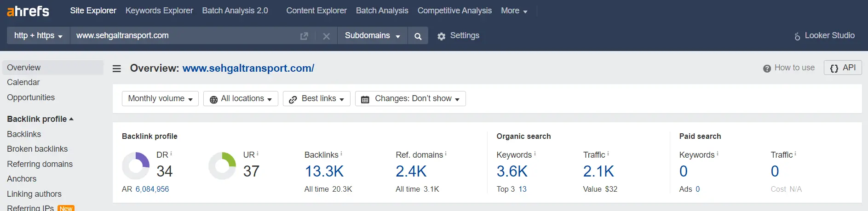Open Keywords Explorer tab
The width and height of the screenshot is (868, 211).
(159, 11)
